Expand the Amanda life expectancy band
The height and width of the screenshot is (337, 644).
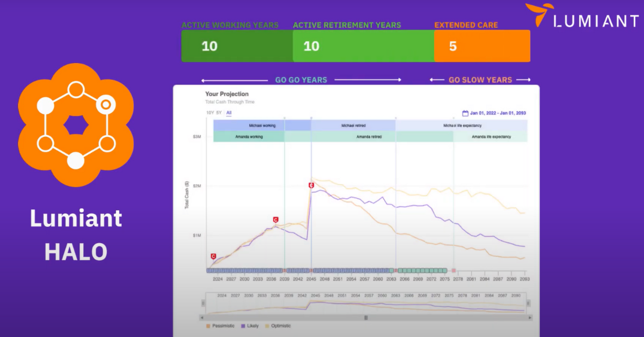(491, 137)
